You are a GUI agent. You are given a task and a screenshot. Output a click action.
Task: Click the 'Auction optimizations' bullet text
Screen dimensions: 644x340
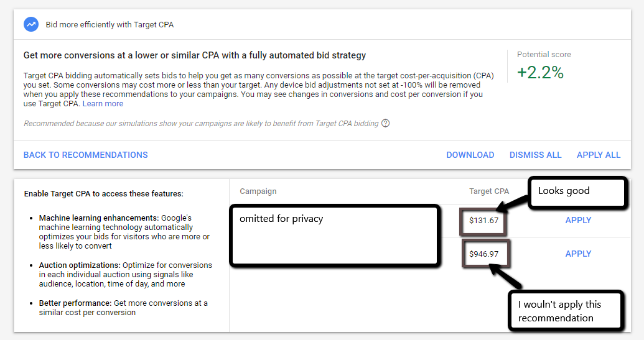pyautogui.click(x=124, y=274)
